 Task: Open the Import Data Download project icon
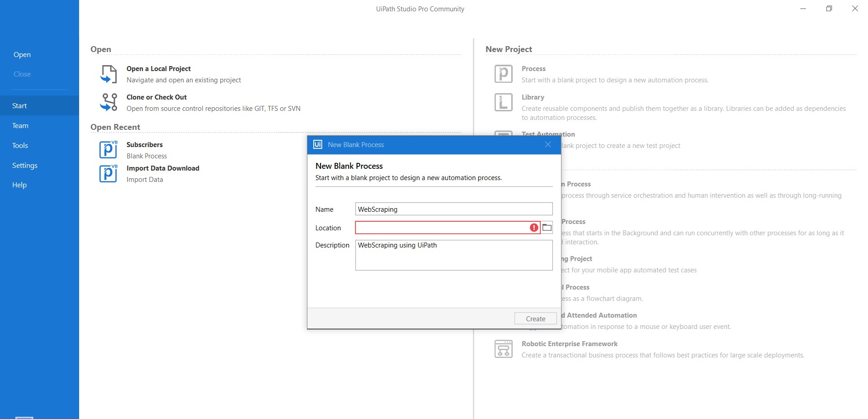108,173
